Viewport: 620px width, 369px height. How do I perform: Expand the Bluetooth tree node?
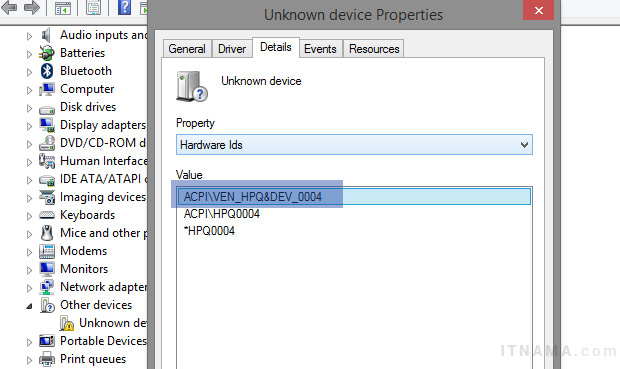[29, 72]
